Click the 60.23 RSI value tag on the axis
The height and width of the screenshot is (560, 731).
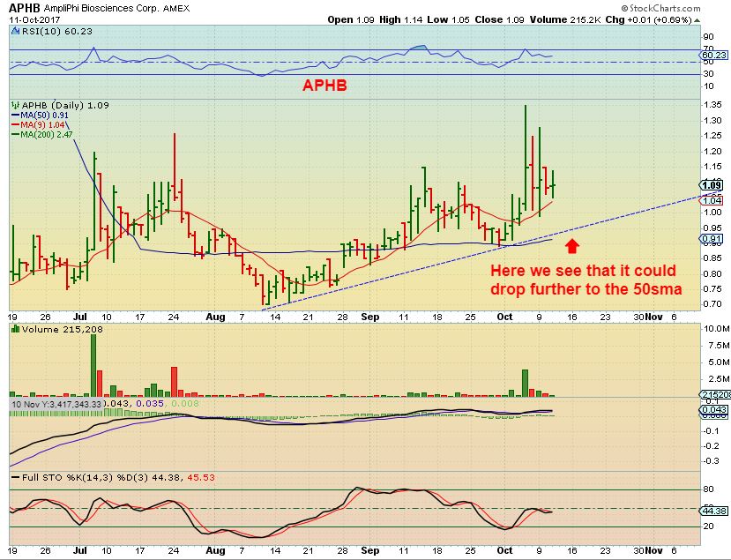click(714, 55)
